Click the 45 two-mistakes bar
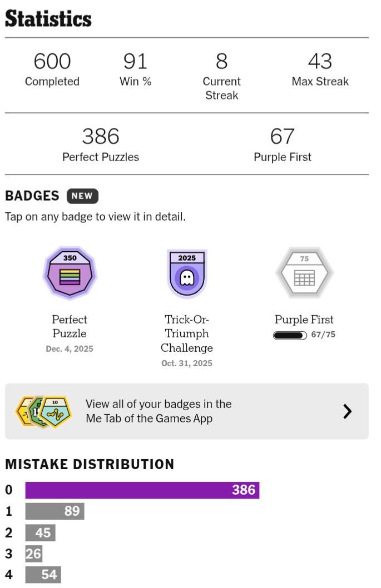 (x=40, y=532)
